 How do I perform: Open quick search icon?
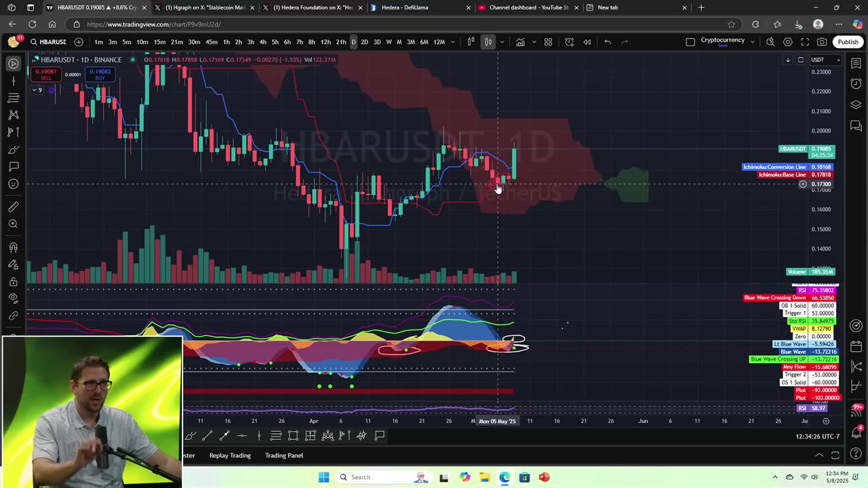click(x=770, y=42)
